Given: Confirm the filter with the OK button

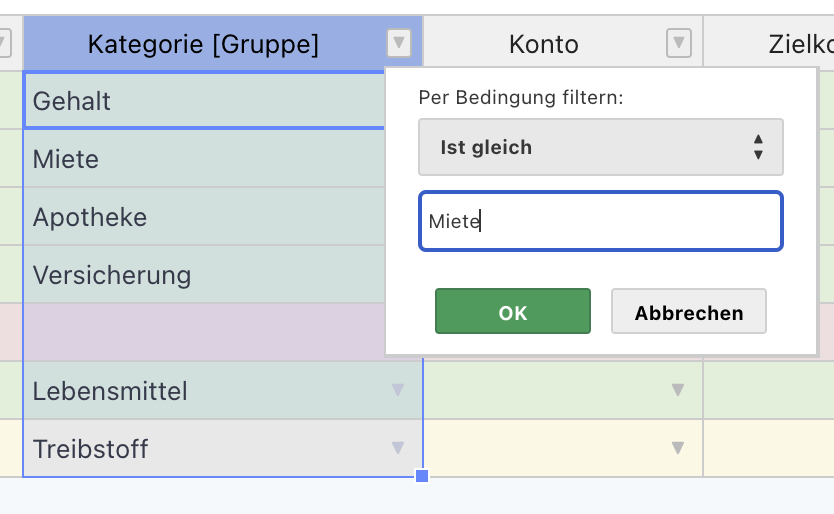Looking at the screenshot, I should [512, 312].
